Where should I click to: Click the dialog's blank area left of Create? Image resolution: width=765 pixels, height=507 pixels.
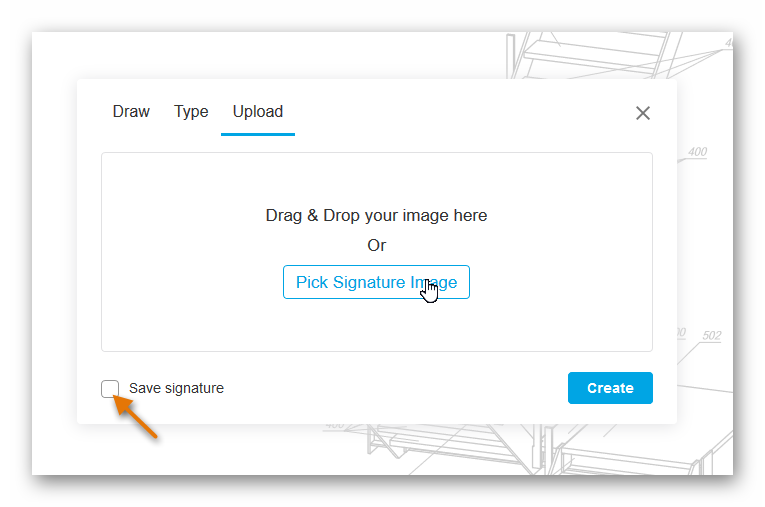[x=400, y=388]
